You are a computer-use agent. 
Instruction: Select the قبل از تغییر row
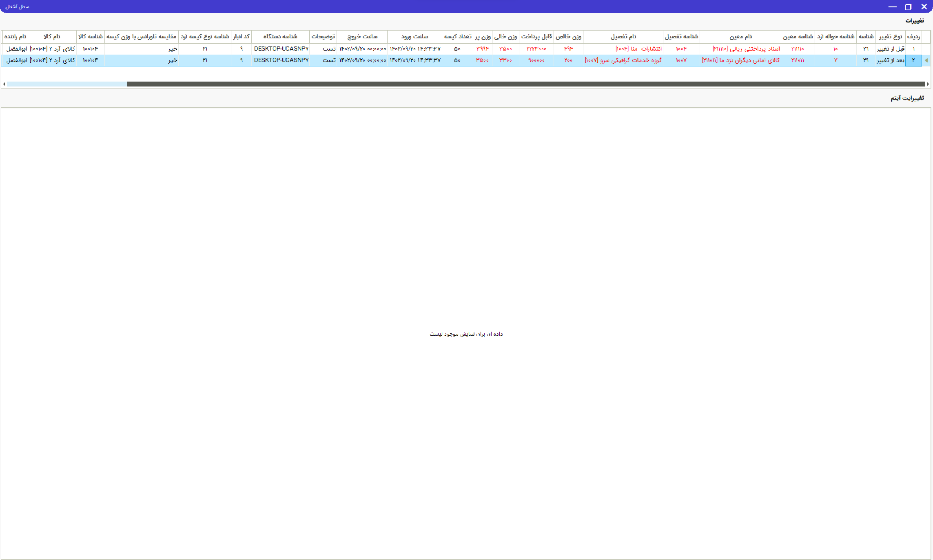890,49
